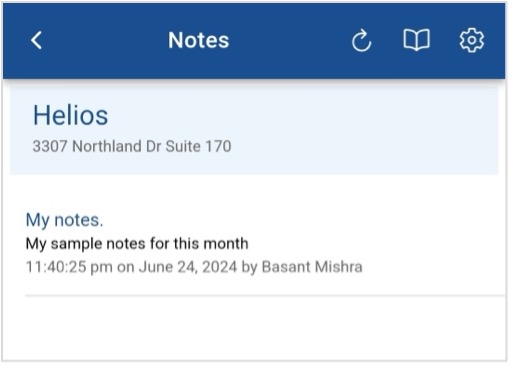
Task: Click empty white area below the note
Action: click(x=253, y=328)
